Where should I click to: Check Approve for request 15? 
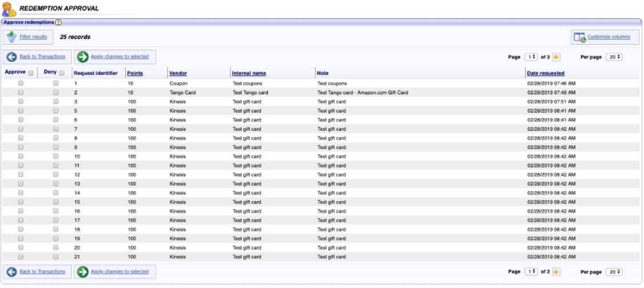coord(21,202)
